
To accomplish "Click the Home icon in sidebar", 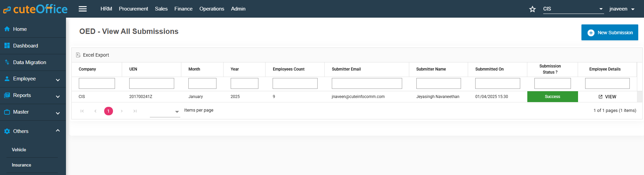I will [7, 29].
